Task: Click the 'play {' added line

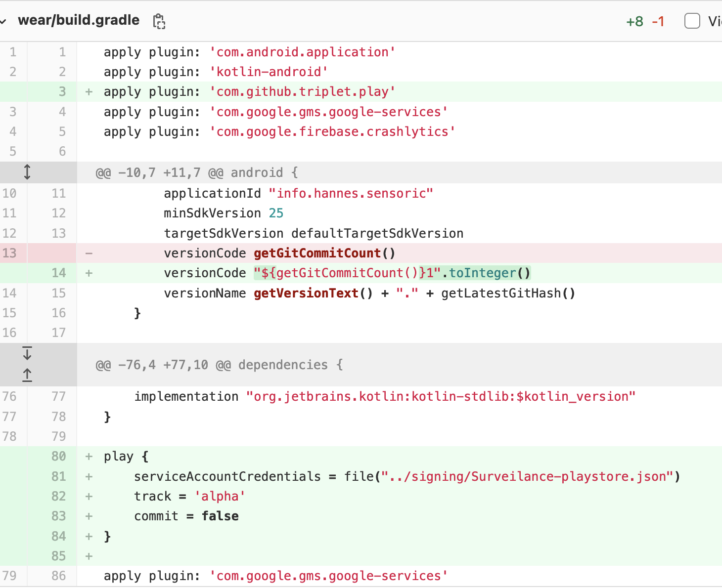Action: 126,456
